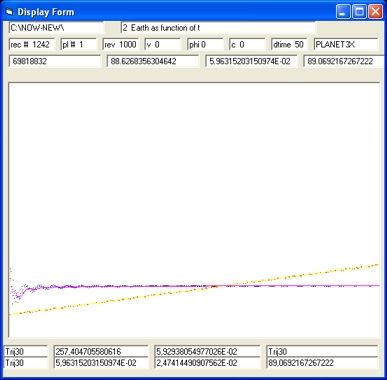
Task: Click the bottom-row 89,0692167267222 field
Action: [322, 363]
